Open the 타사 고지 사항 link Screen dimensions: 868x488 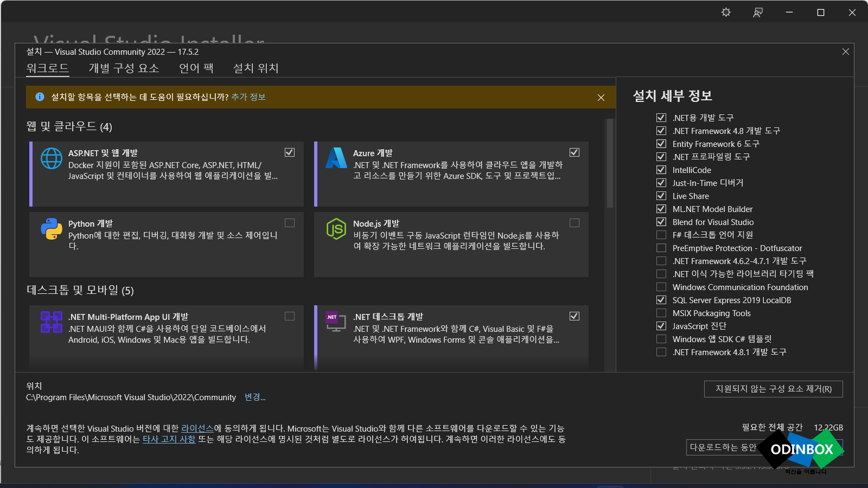pos(169,439)
